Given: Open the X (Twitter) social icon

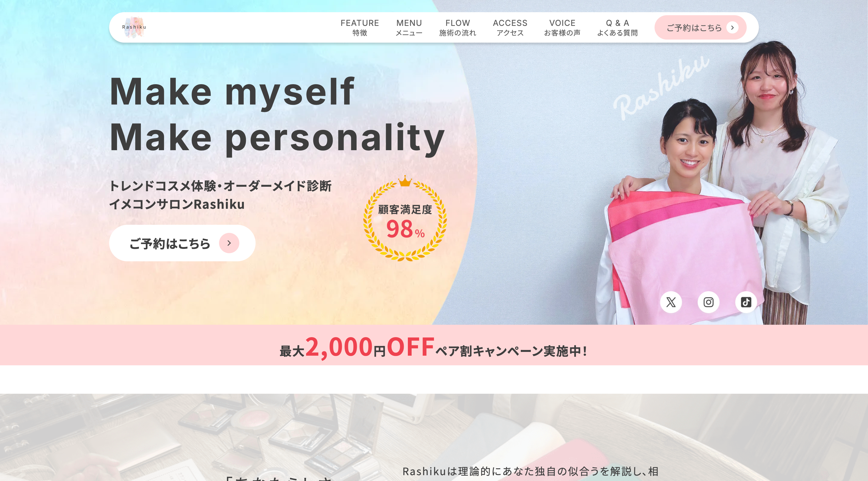Looking at the screenshot, I should [671, 302].
